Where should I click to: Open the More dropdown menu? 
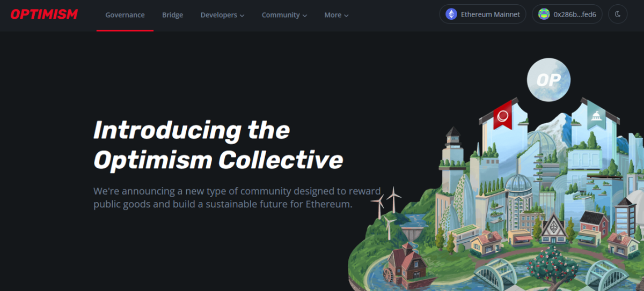tap(336, 15)
